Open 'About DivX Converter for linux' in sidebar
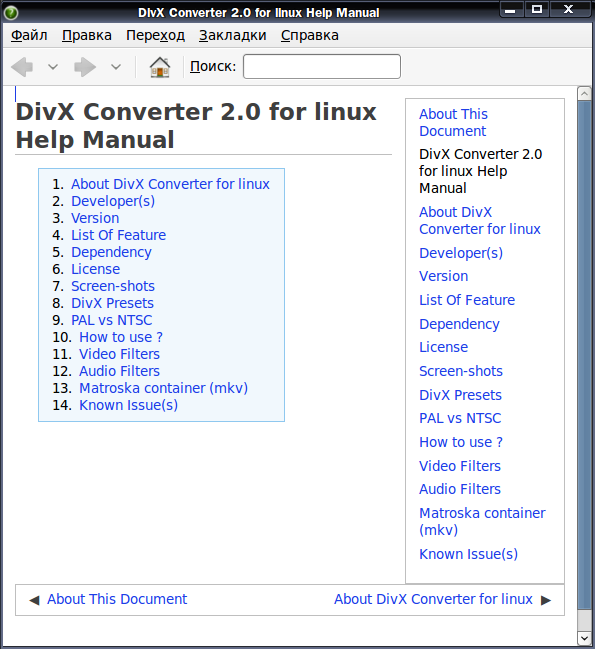595x649 pixels. (480, 220)
